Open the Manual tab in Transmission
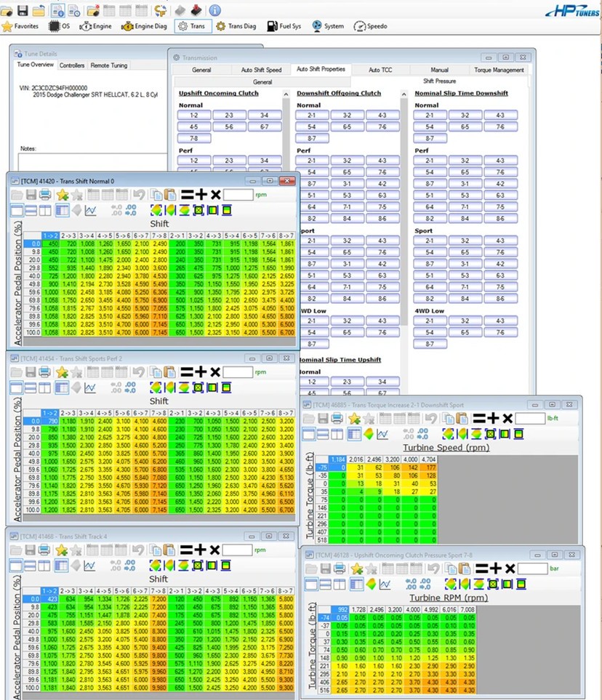602x700 pixels. coord(439,70)
